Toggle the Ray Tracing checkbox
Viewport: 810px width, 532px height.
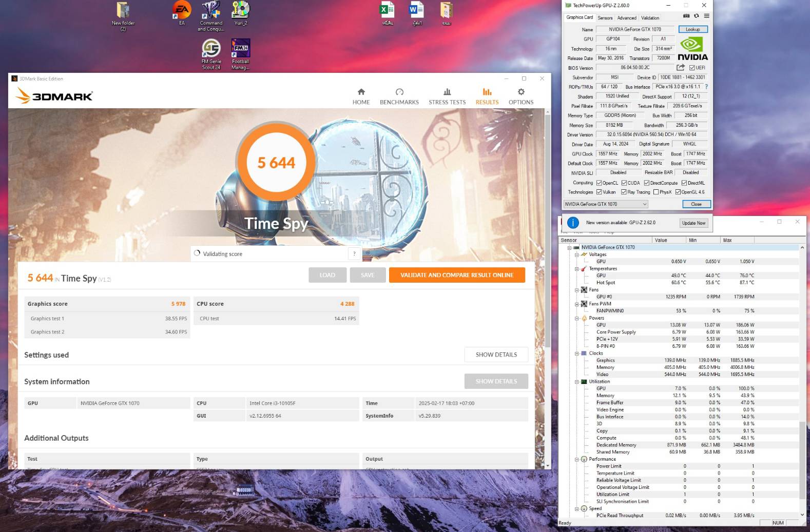tap(624, 192)
